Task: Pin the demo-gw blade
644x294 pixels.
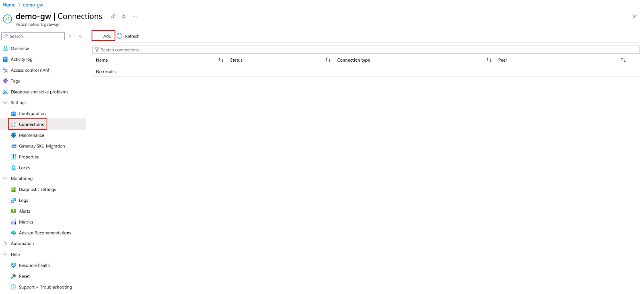Action: pos(113,17)
